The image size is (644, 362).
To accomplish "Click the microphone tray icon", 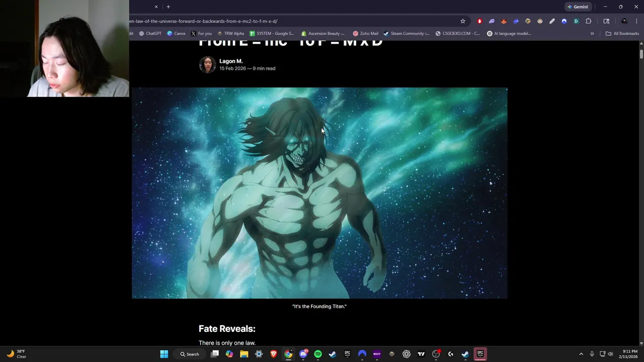I will [x=592, y=354].
